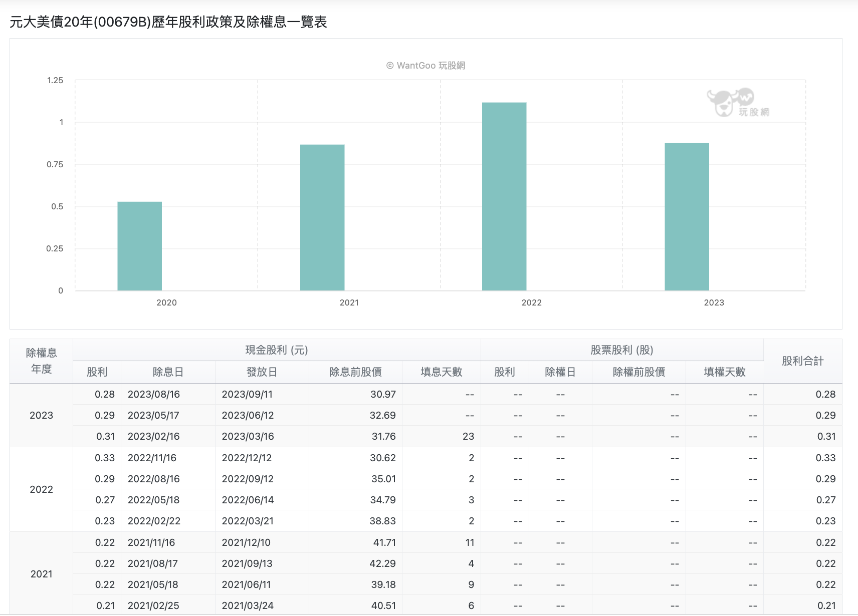Click ex-dividend date 2023/05/17
Viewport: 858px width, 616px height.
pos(153,416)
